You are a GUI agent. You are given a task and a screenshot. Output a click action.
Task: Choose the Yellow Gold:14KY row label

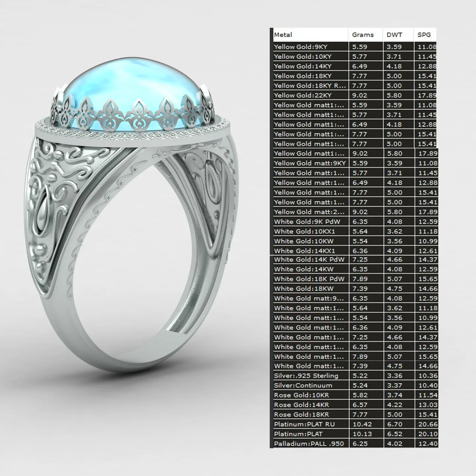tap(302, 66)
